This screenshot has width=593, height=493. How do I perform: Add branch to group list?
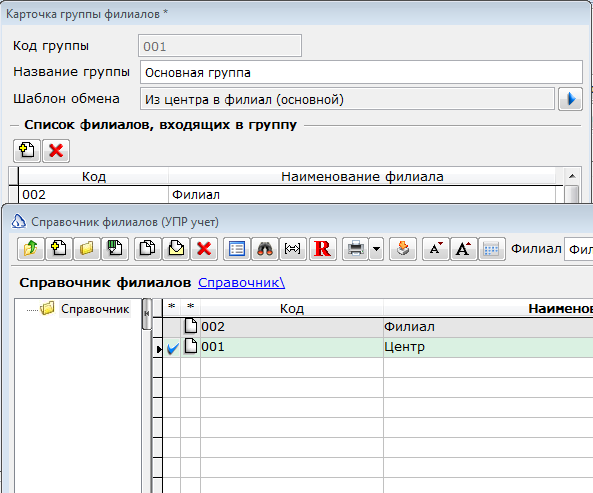[x=27, y=150]
